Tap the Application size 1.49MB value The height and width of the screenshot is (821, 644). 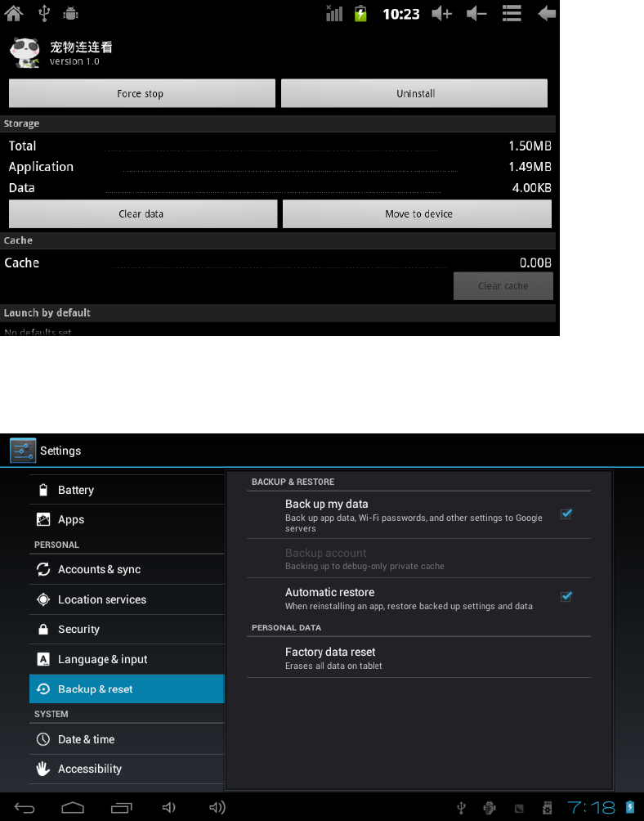pyautogui.click(x=530, y=167)
